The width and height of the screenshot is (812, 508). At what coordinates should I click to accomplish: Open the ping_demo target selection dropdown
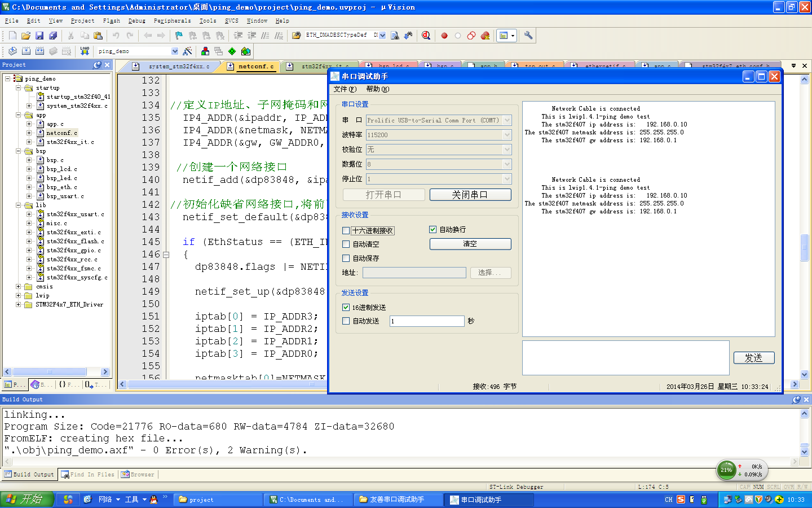click(x=175, y=51)
